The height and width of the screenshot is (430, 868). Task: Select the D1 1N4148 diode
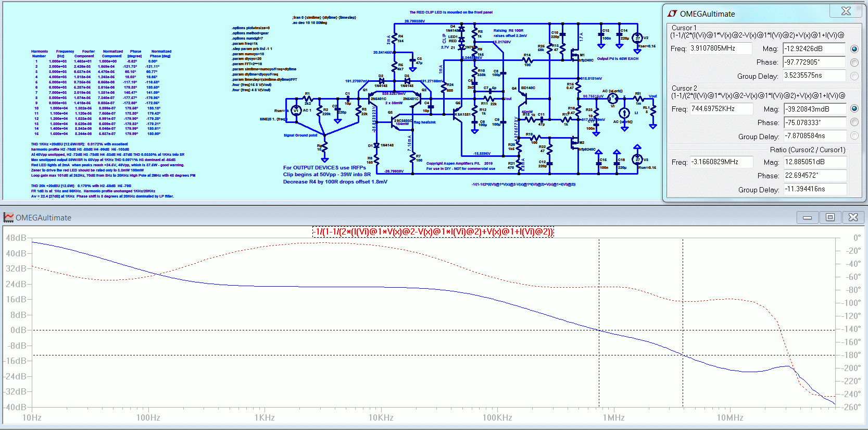376,146
